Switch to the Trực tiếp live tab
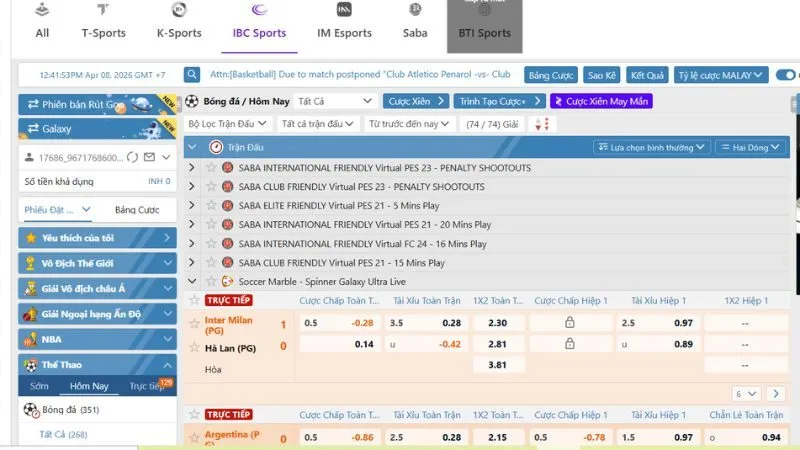 (148, 386)
